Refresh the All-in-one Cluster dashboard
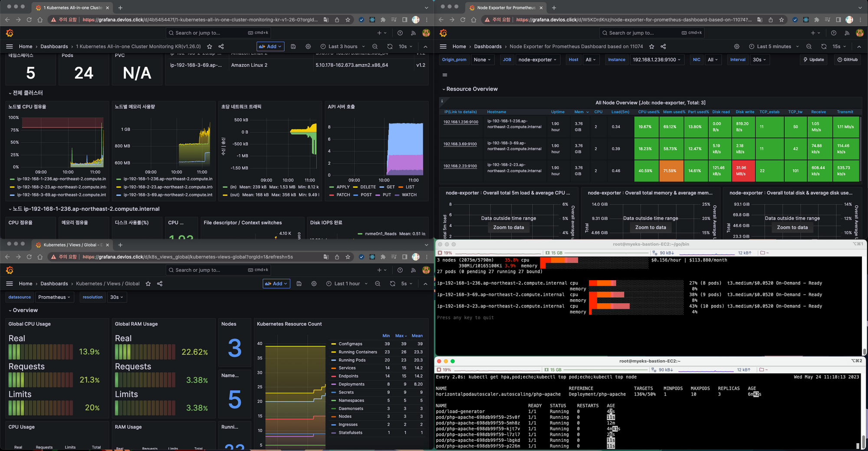 point(390,46)
